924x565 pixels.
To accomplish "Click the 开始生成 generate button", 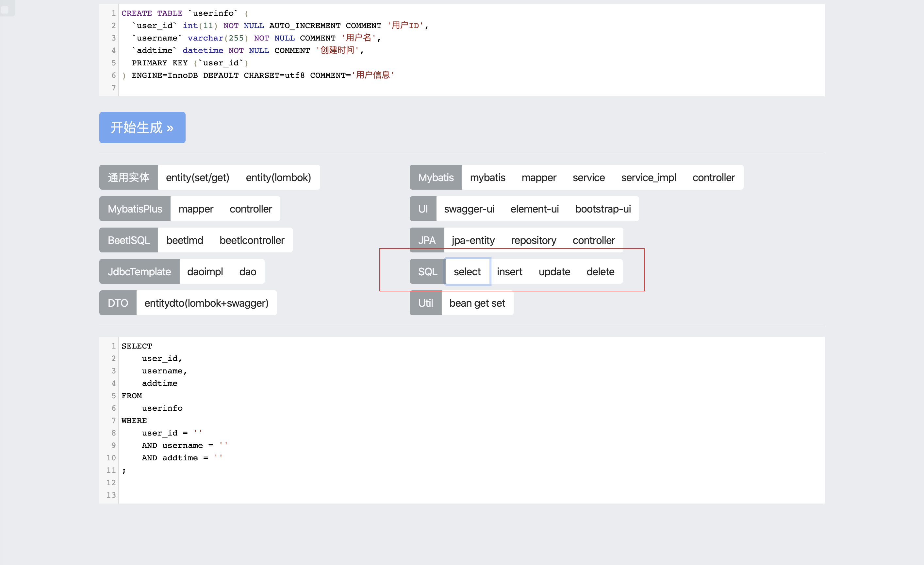I will pyautogui.click(x=142, y=128).
